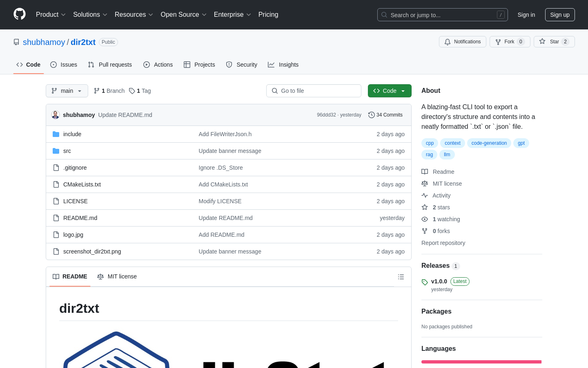This screenshot has height=368, width=588.
Task: Click 'Ignore .DS_Store' commit message
Action: point(220,168)
